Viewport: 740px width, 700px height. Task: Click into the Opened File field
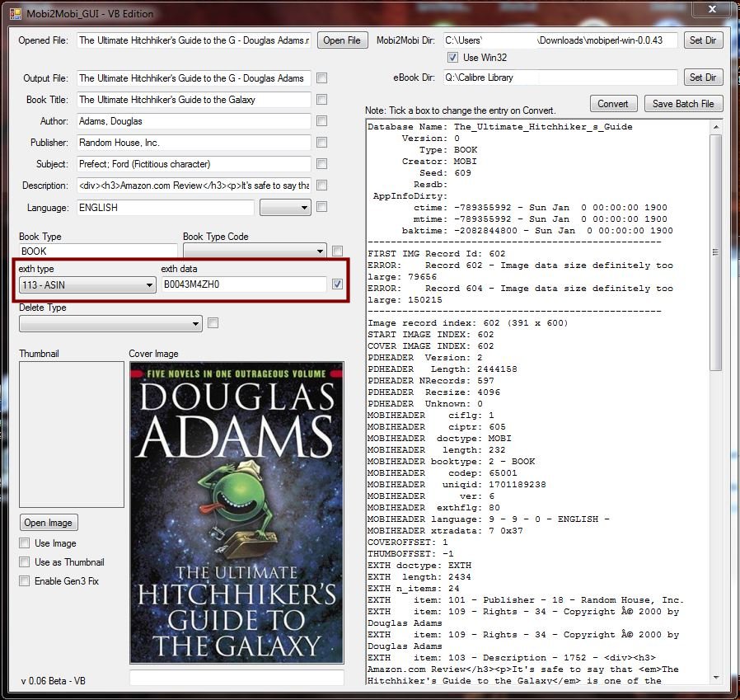point(194,40)
